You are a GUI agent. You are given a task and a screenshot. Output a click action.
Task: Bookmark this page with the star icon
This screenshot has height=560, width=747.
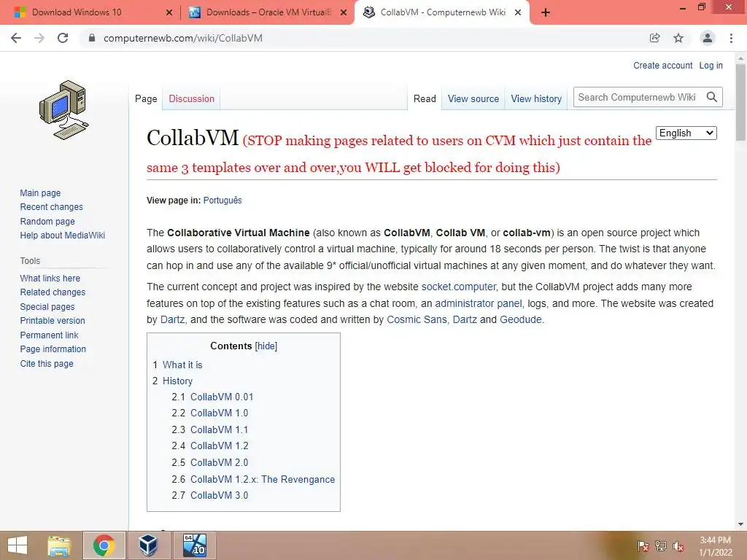(678, 38)
